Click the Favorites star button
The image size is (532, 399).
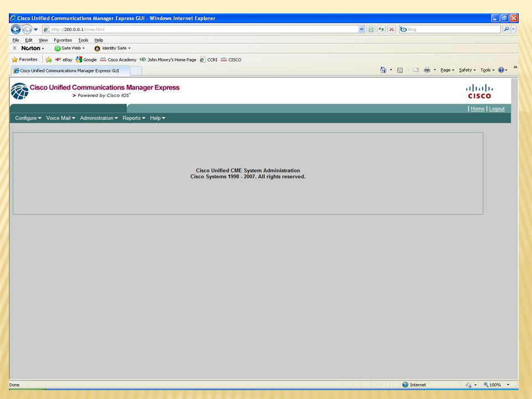click(25, 59)
